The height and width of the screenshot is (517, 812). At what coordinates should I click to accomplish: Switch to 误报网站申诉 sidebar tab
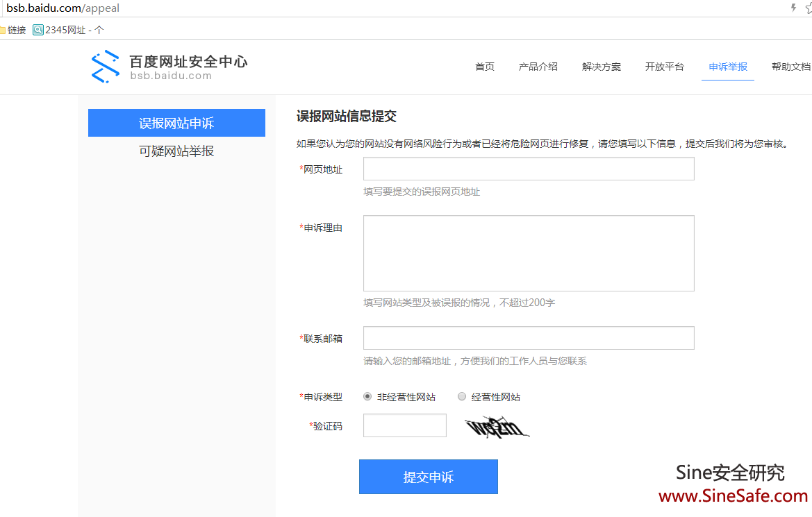pyautogui.click(x=176, y=123)
